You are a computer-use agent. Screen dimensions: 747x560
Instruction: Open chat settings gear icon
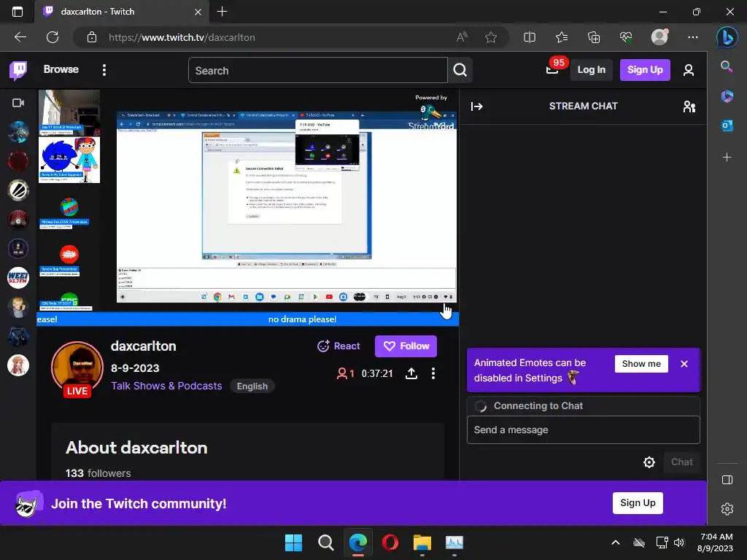click(649, 462)
